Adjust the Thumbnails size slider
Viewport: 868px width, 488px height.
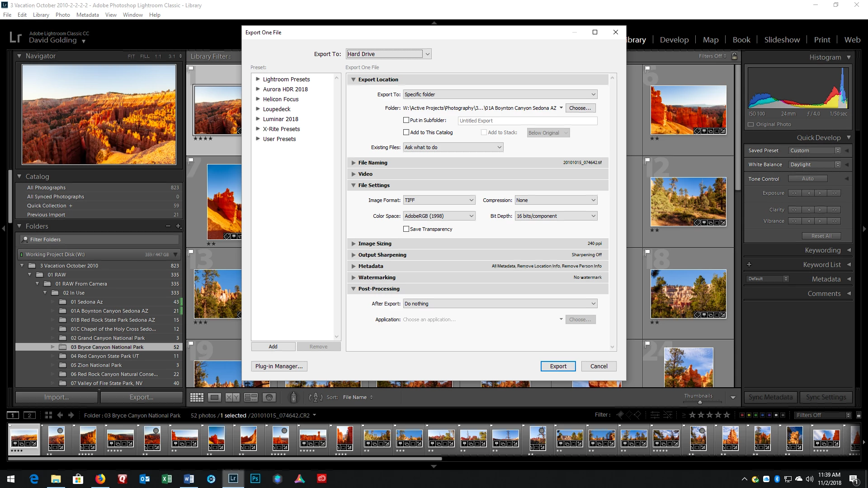coord(700,402)
